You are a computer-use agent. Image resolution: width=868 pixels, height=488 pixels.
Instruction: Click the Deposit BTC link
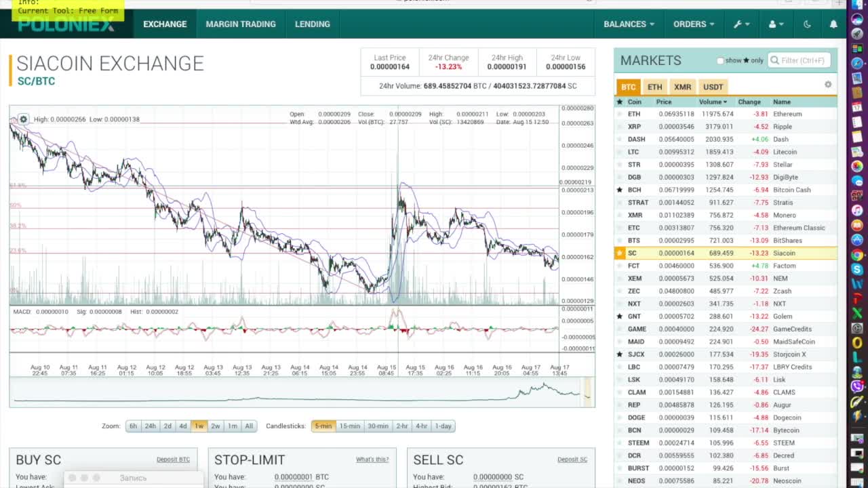(x=173, y=460)
